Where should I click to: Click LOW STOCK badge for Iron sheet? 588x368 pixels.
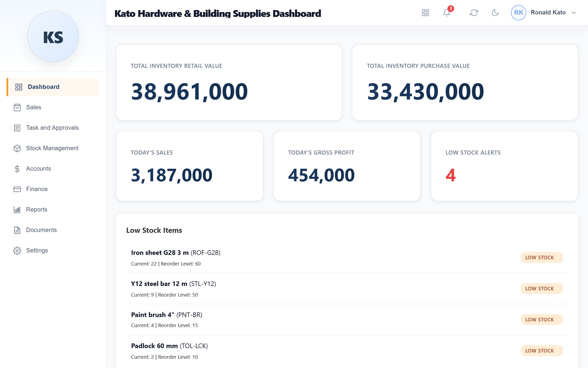542,258
